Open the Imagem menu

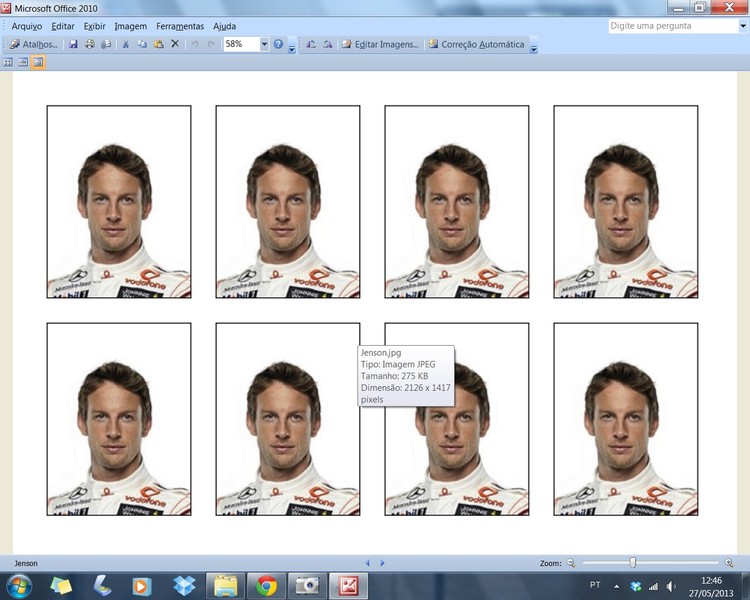130,26
